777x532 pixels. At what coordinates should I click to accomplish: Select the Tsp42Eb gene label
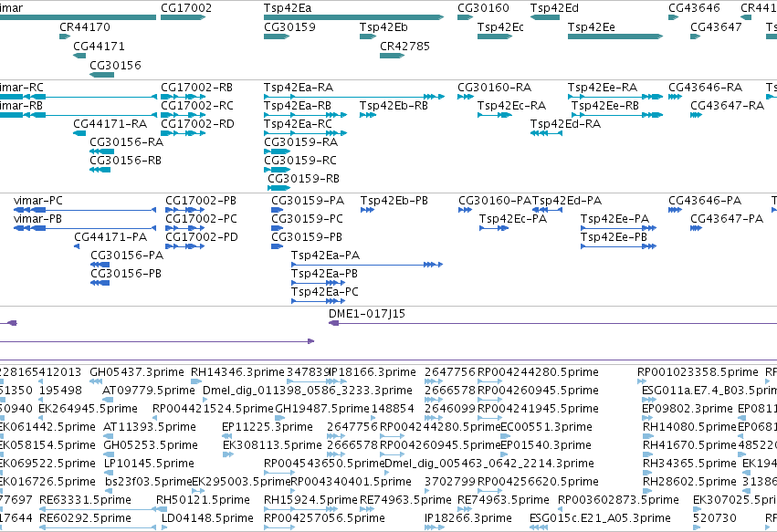coord(383,26)
